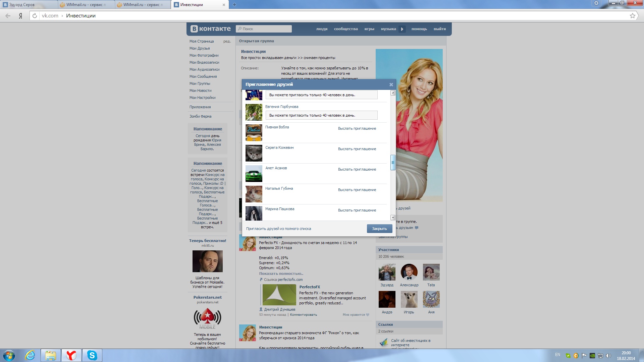
Task: Open Евгения Горбунова avatar
Action: coord(254,112)
